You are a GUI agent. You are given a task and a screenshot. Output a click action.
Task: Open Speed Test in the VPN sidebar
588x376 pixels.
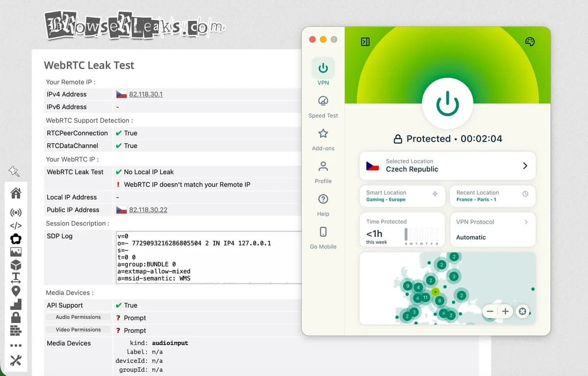click(x=323, y=107)
